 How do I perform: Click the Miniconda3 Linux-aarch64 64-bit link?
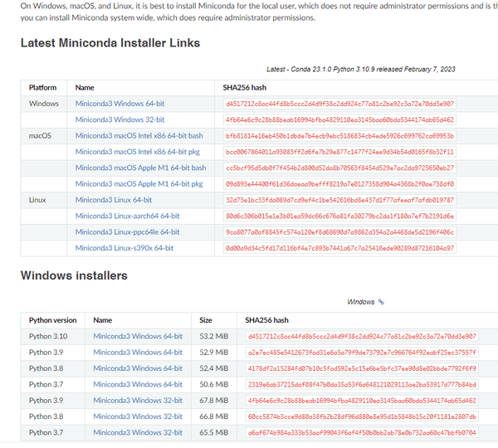pos(127,216)
